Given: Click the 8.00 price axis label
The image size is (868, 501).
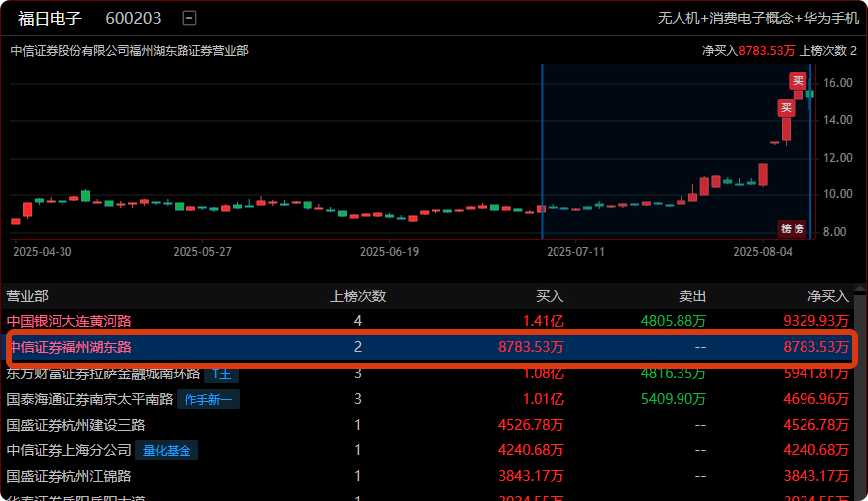Looking at the screenshot, I should click(x=835, y=232).
